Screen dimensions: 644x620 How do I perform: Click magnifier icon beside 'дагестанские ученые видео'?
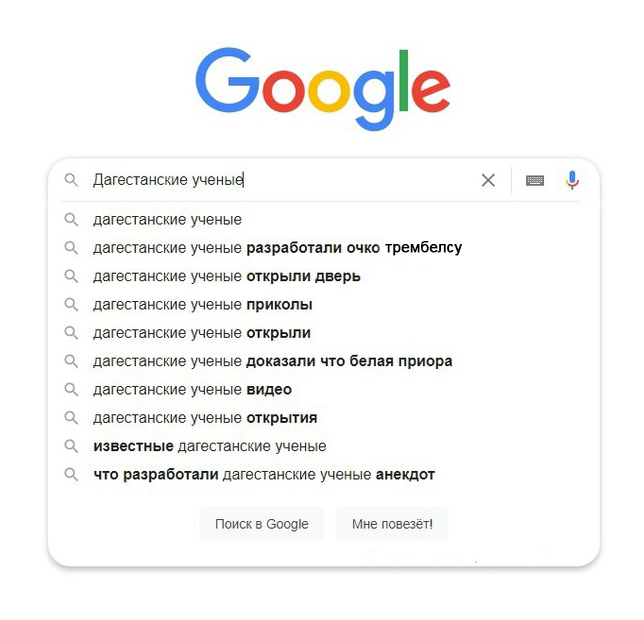71,389
